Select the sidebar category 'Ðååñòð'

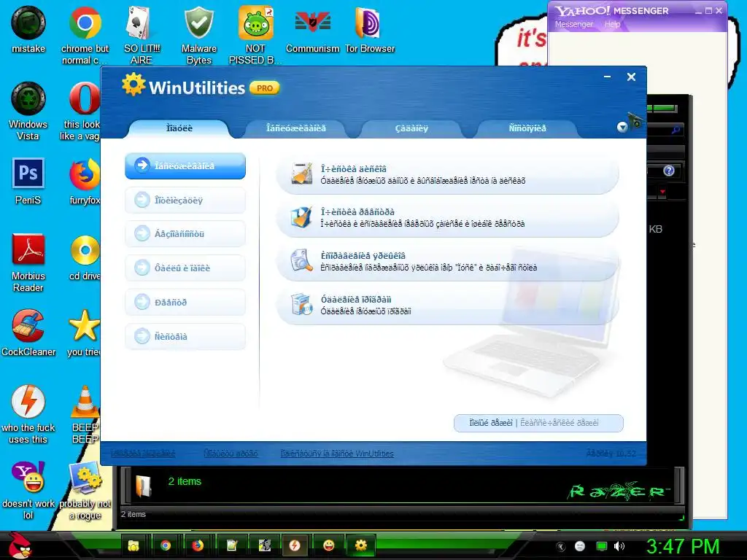[x=185, y=303]
